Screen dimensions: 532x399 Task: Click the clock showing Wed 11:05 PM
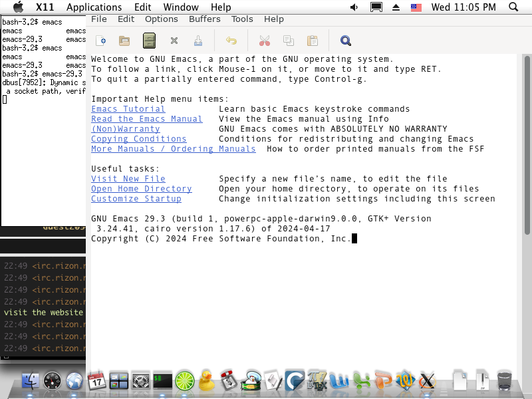pos(464,7)
